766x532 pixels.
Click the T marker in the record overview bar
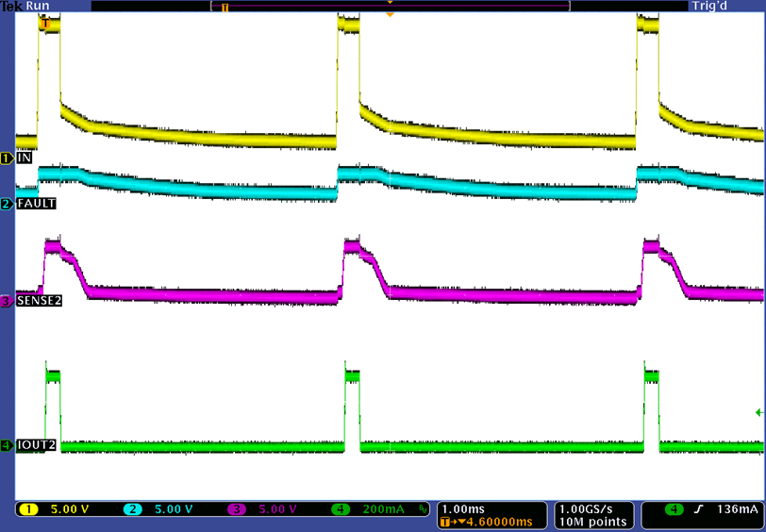225,8
